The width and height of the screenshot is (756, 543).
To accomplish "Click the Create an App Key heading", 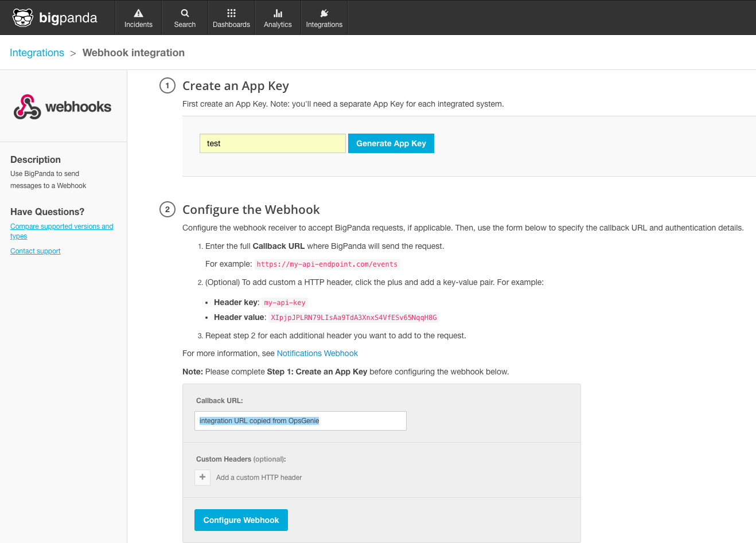I will click(236, 86).
